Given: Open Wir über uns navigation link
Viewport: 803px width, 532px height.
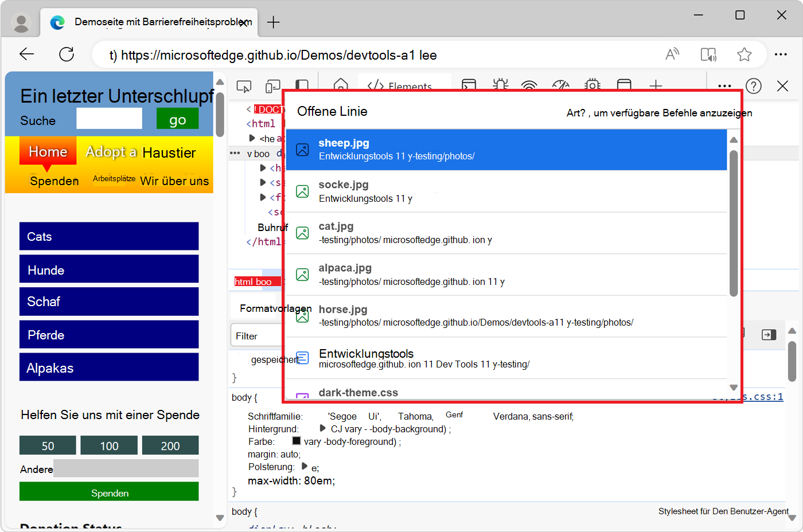Looking at the screenshot, I should tap(174, 181).
